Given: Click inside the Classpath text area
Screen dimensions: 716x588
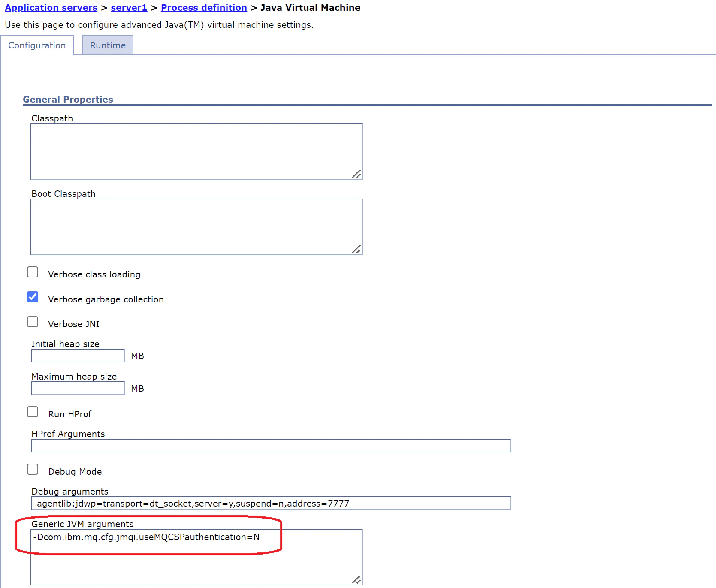Looking at the screenshot, I should 196,151.
